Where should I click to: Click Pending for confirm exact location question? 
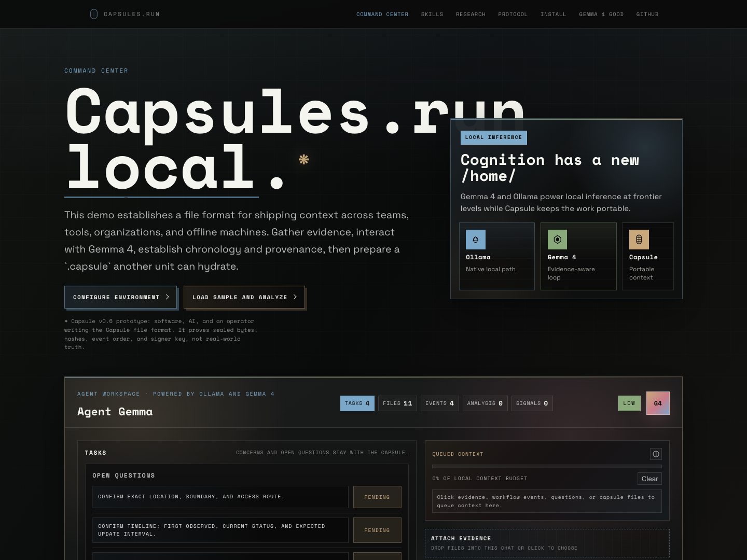click(x=377, y=497)
